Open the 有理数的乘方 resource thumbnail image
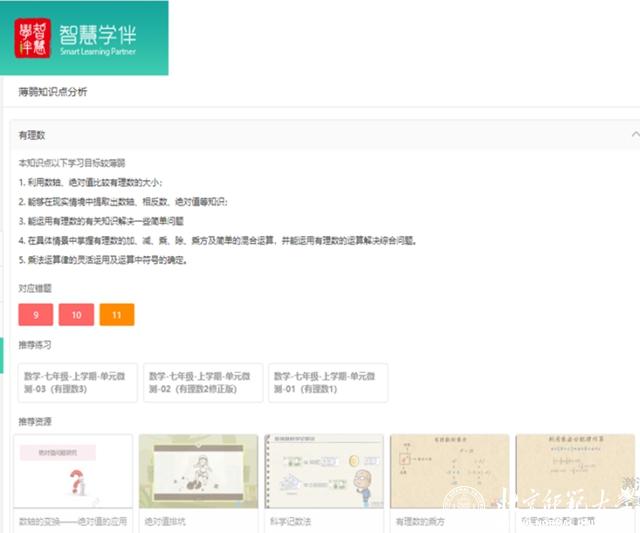This screenshot has height=533, width=640. 449,472
